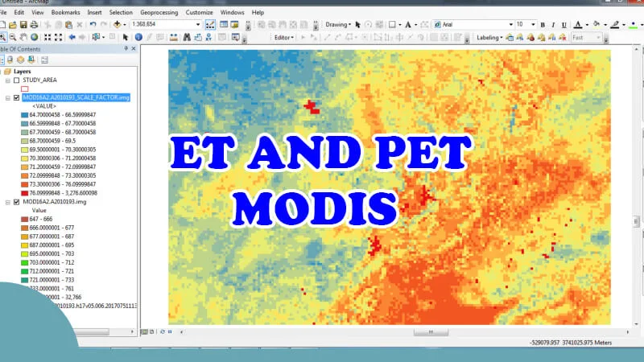Uncheck the MOD16A2.A2010193_SCALE_FACTOR.img layer
This screenshot has width=644, height=362.
pos(16,97)
